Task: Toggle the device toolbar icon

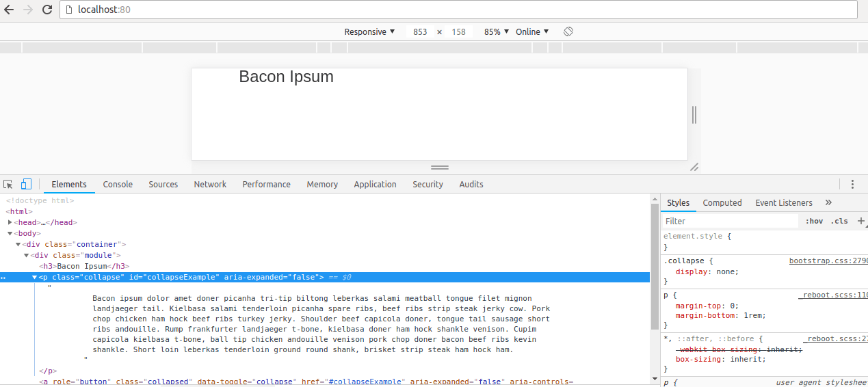Action: [x=26, y=185]
